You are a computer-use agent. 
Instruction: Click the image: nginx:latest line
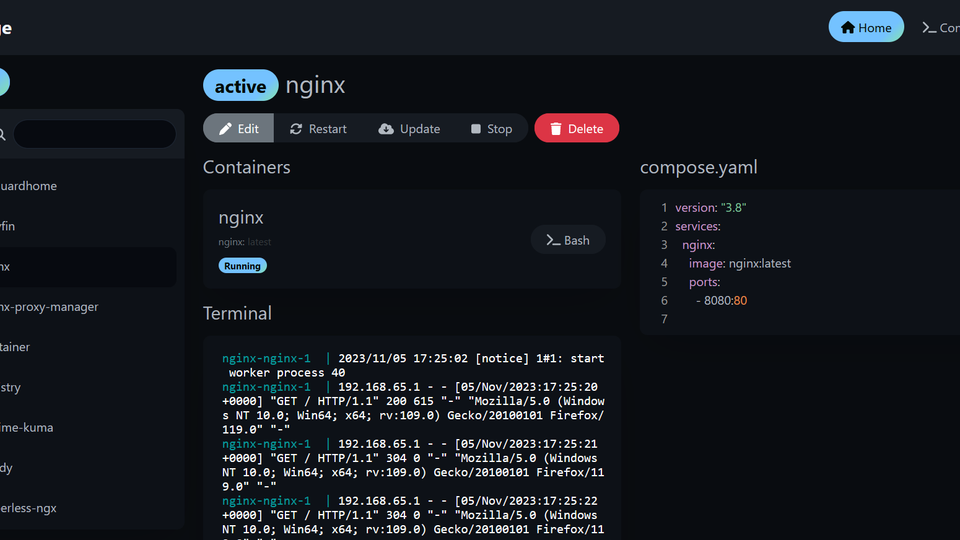[740, 263]
